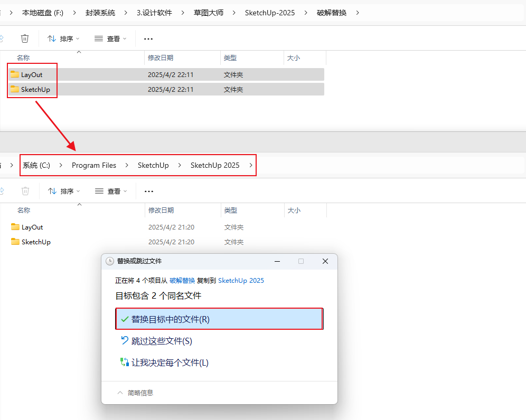Expand the chevron after 3.设计软件 in the address bar

[x=183, y=13]
